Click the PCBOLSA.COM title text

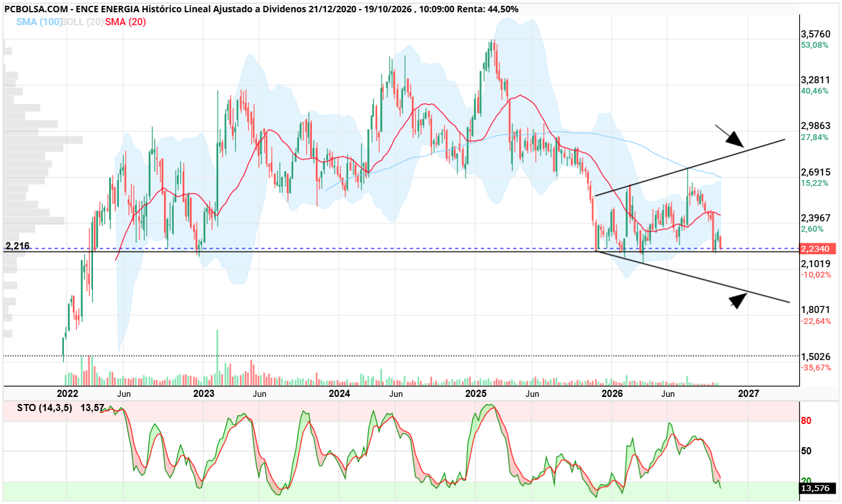point(37,9)
